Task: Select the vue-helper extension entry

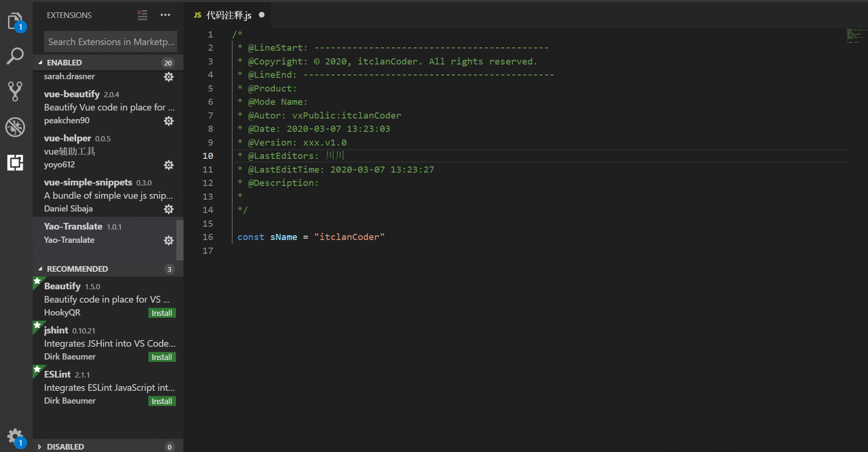Action: 108,151
